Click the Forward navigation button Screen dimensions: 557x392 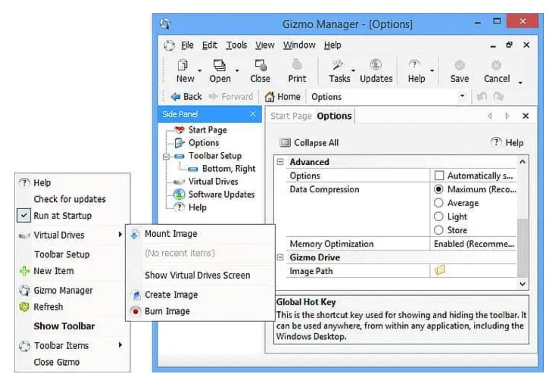(231, 97)
